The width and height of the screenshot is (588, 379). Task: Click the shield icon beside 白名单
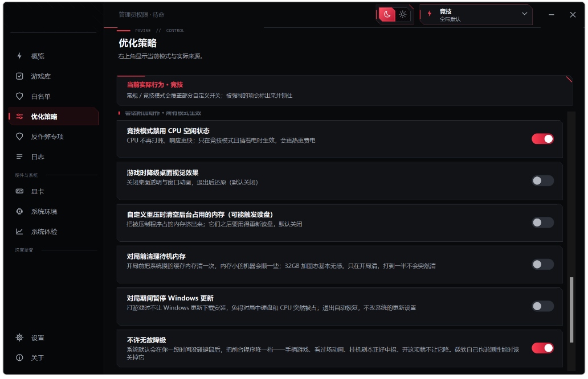tap(19, 96)
